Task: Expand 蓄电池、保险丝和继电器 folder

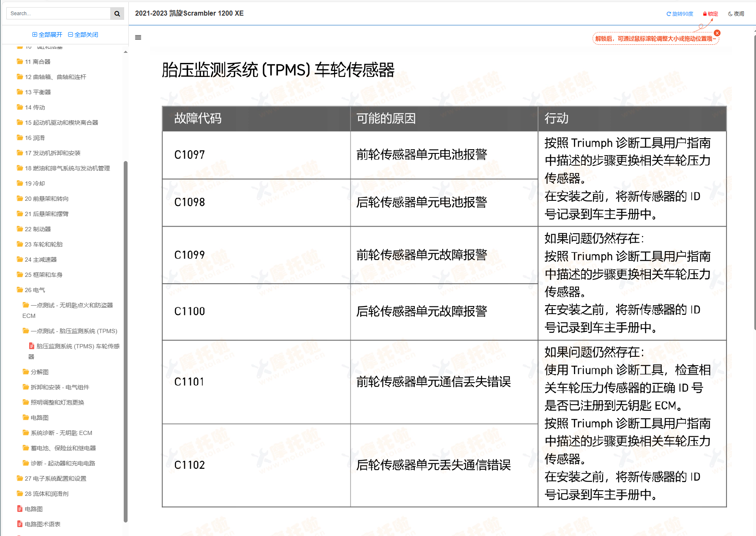Action: click(60, 448)
